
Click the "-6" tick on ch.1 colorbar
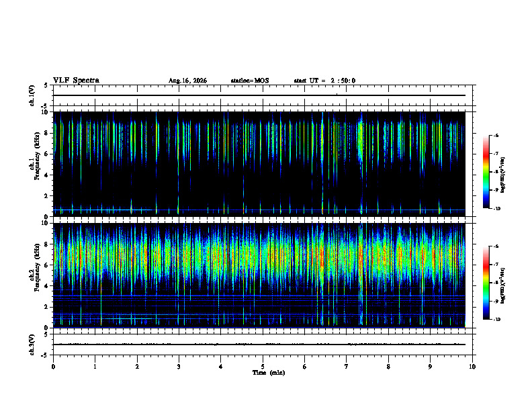click(x=496, y=136)
